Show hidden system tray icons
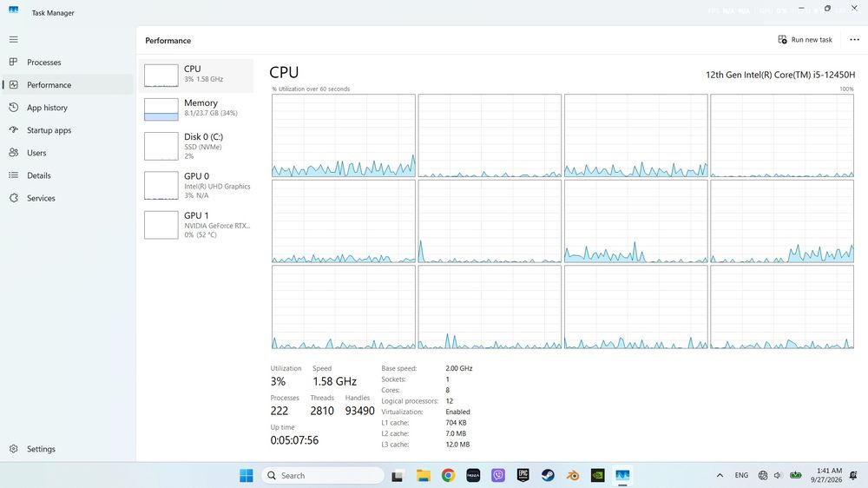 click(x=720, y=475)
